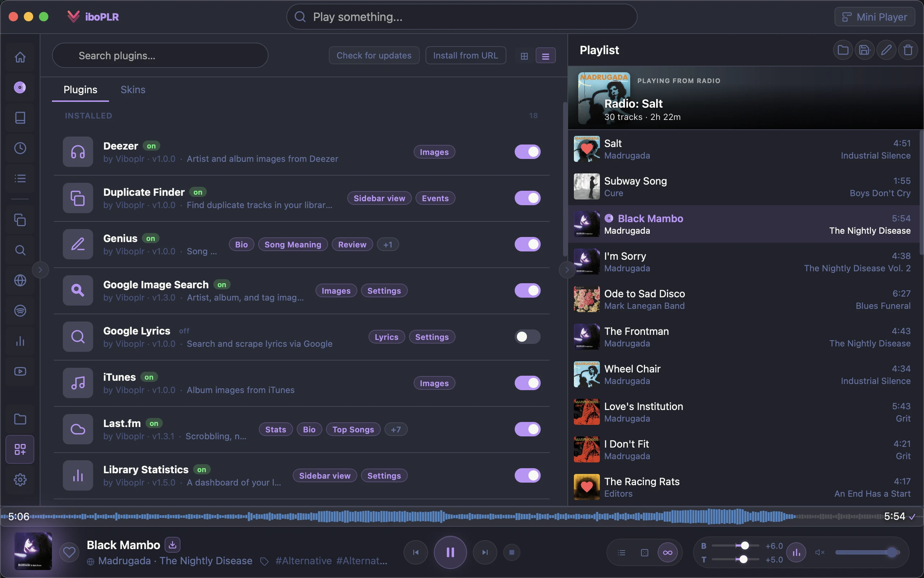The image size is (924, 578).
Task: Open the Home sidebar icon
Action: (x=20, y=57)
